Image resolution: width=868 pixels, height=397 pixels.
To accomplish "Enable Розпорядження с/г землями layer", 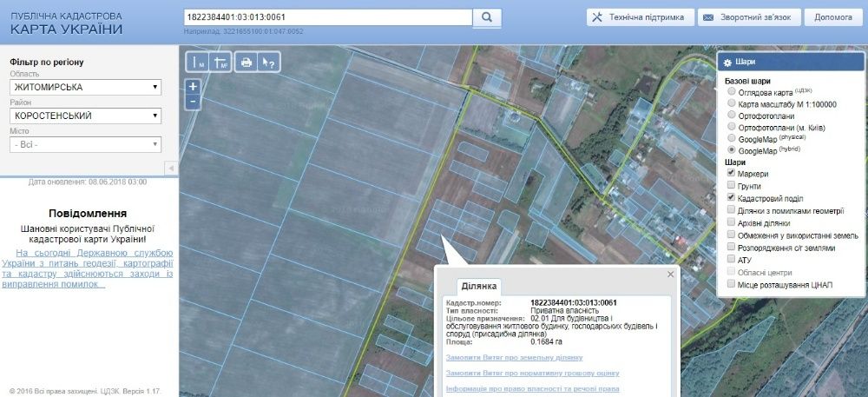I will point(731,248).
